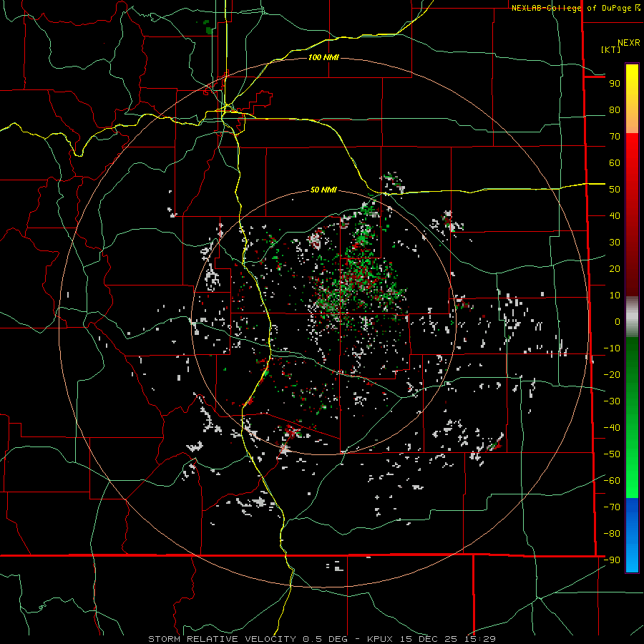The width and height of the screenshot is (644, 644).
Task: Click the -70 knot scale value
Action: pyautogui.click(x=612, y=507)
